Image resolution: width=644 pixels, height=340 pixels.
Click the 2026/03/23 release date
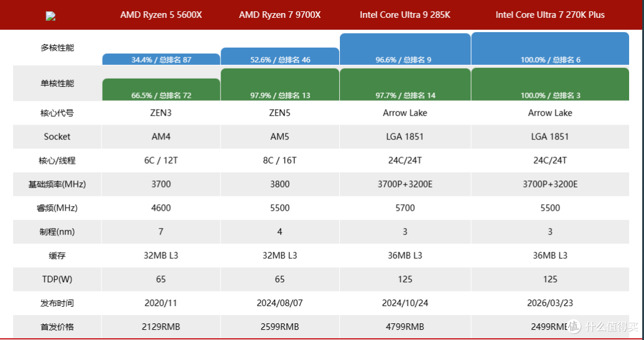[x=550, y=303]
